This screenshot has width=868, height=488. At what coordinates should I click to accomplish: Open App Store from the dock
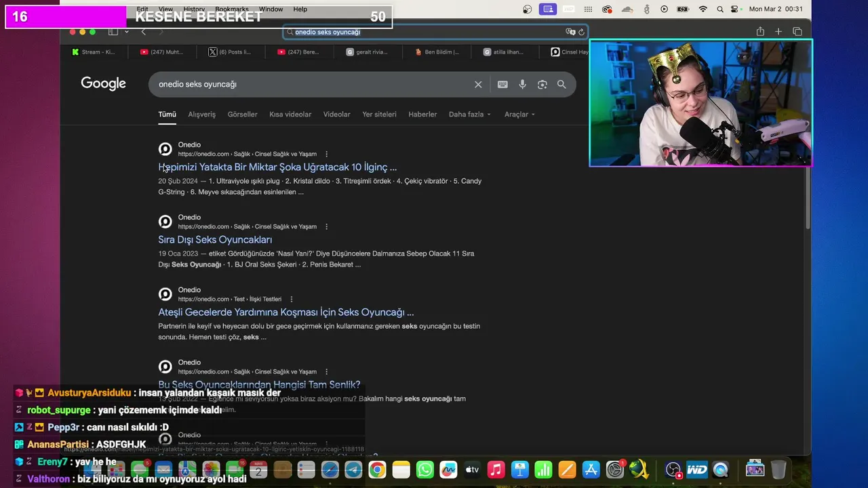pos(591,470)
